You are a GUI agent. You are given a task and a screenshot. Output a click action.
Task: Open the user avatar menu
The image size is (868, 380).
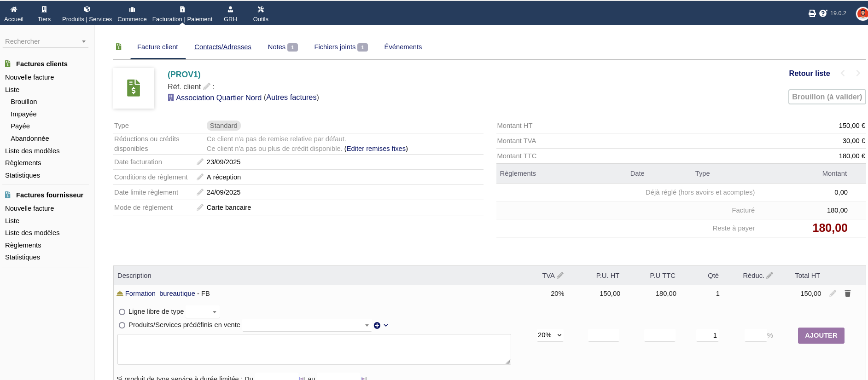(862, 13)
